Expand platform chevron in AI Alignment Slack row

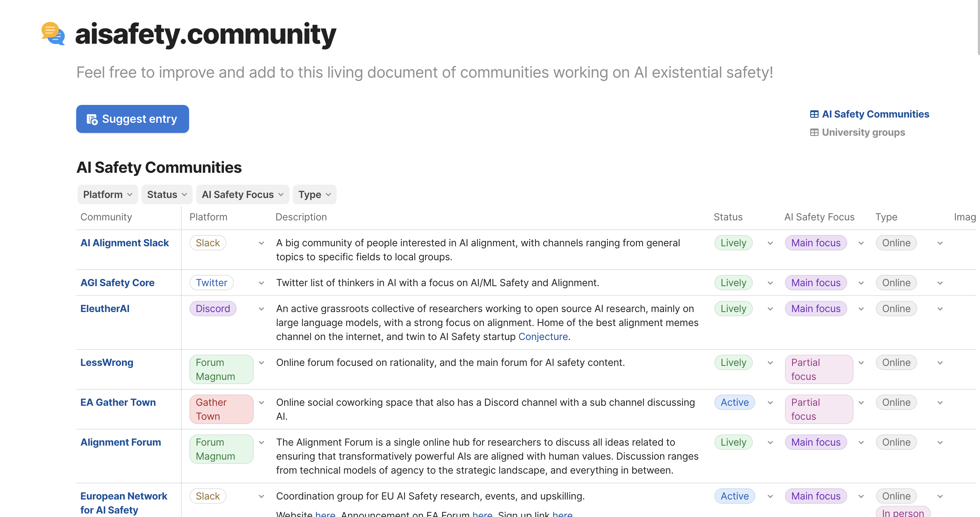tap(261, 243)
